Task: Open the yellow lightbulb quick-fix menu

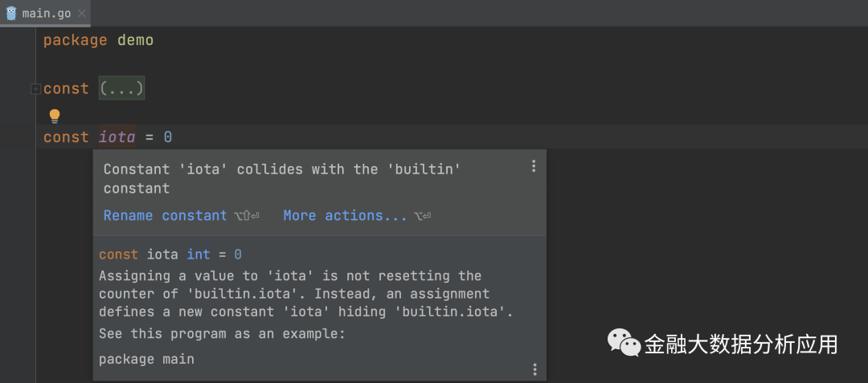Action: [55, 116]
